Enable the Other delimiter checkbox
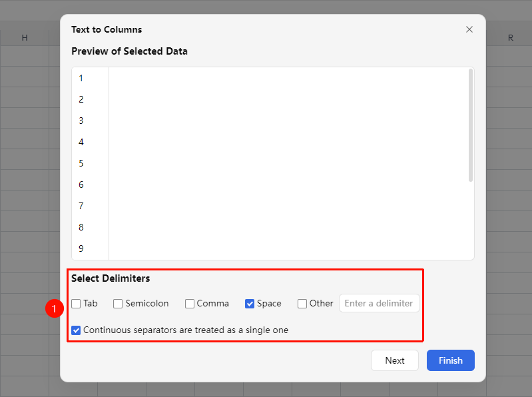The image size is (532, 397). coord(302,303)
